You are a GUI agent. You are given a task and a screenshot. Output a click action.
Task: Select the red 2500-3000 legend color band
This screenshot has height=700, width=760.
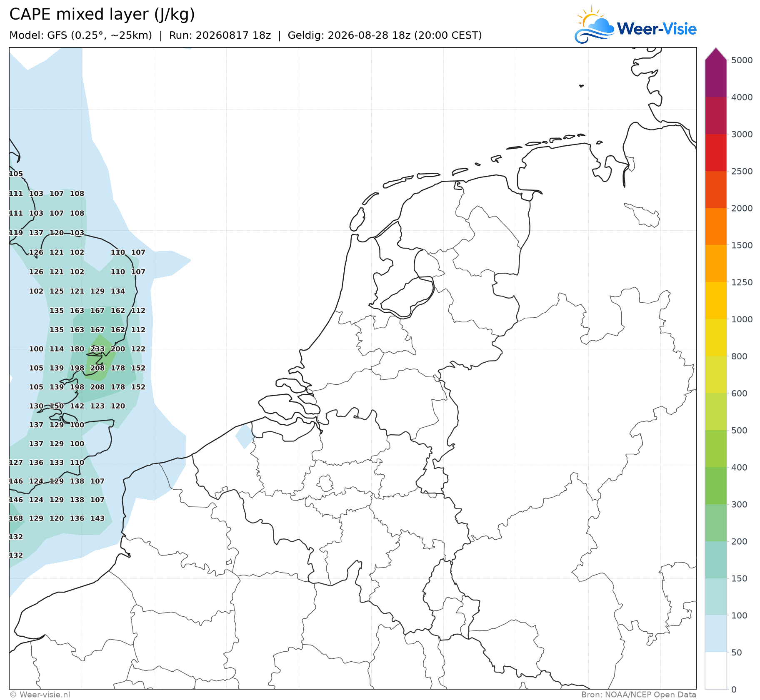coord(716,152)
